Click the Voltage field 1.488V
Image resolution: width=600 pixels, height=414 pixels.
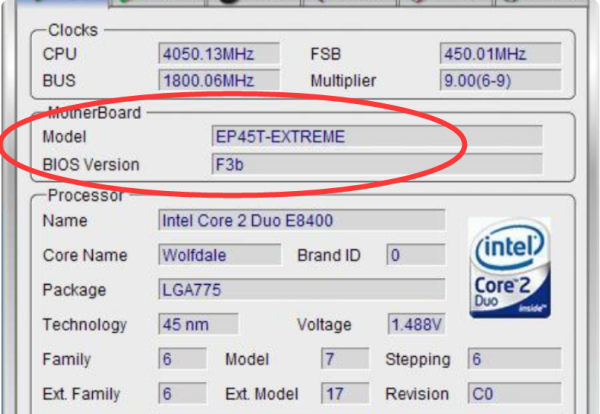416,324
